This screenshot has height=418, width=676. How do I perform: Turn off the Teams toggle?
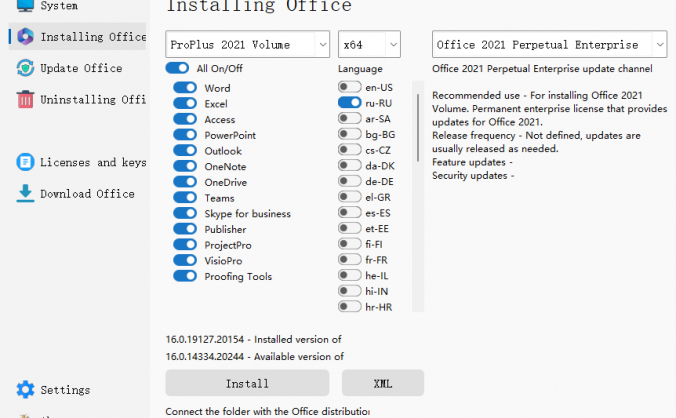point(185,197)
